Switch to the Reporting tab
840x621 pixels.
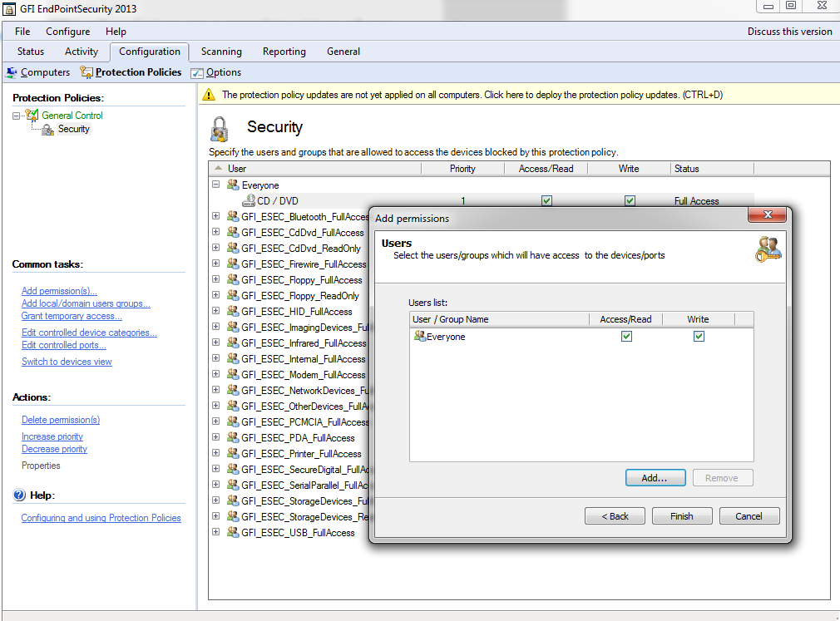point(284,52)
